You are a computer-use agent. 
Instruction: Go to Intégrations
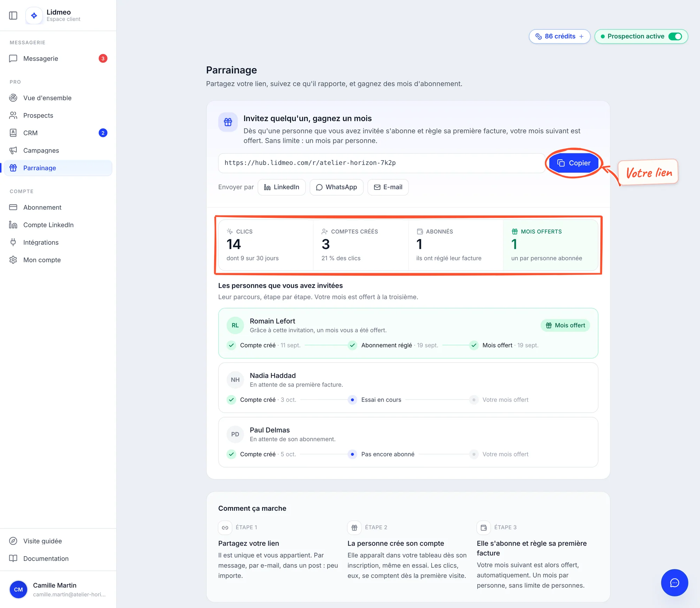coord(58,242)
